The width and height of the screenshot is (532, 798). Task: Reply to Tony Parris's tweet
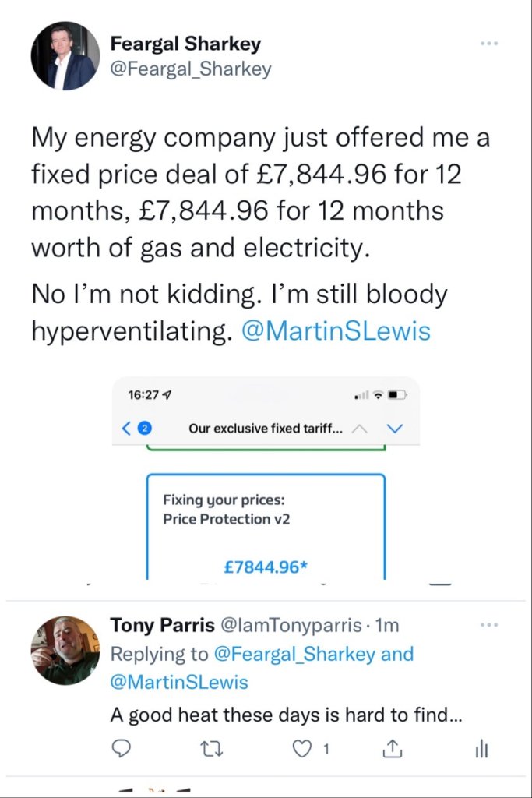click(122, 750)
